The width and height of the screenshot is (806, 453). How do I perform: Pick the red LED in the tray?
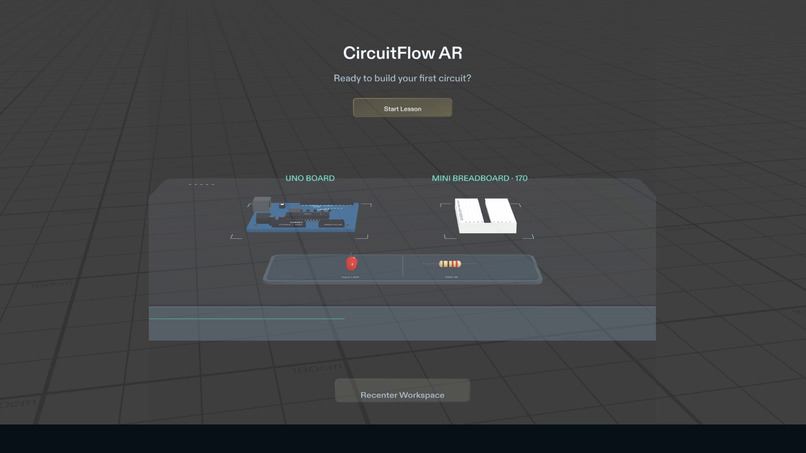pos(351,263)
